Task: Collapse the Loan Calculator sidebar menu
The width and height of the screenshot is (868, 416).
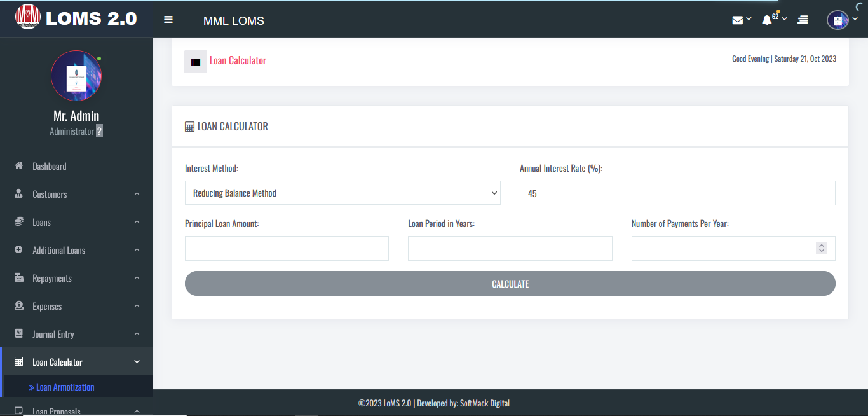Action: [76, 362]
